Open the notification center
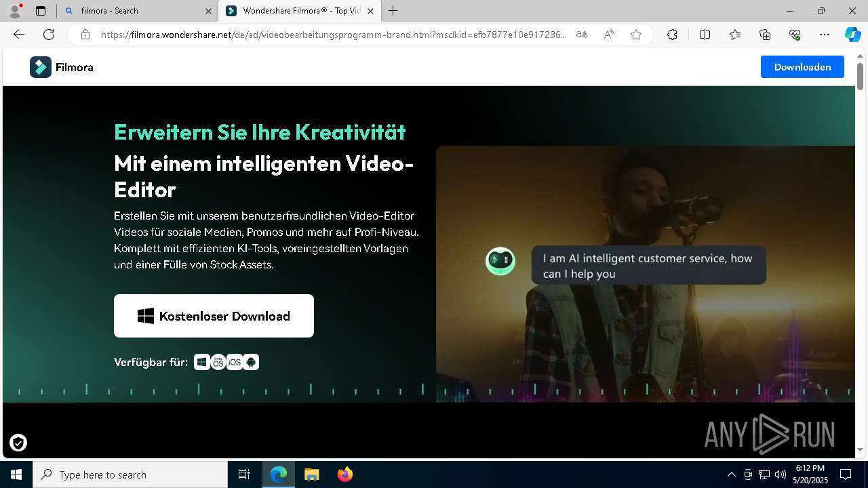The width and height of the screenshot is (868, 488). (x=846, y=474)
